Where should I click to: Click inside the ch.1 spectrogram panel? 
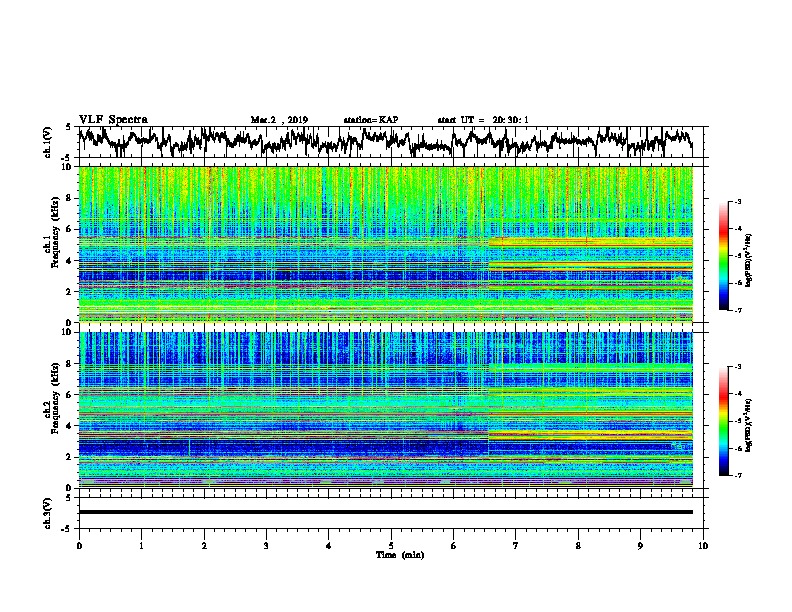point(386,244)
